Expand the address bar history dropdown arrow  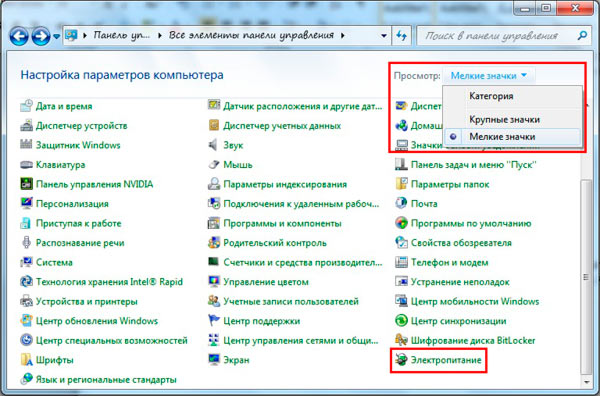(383, 36)
